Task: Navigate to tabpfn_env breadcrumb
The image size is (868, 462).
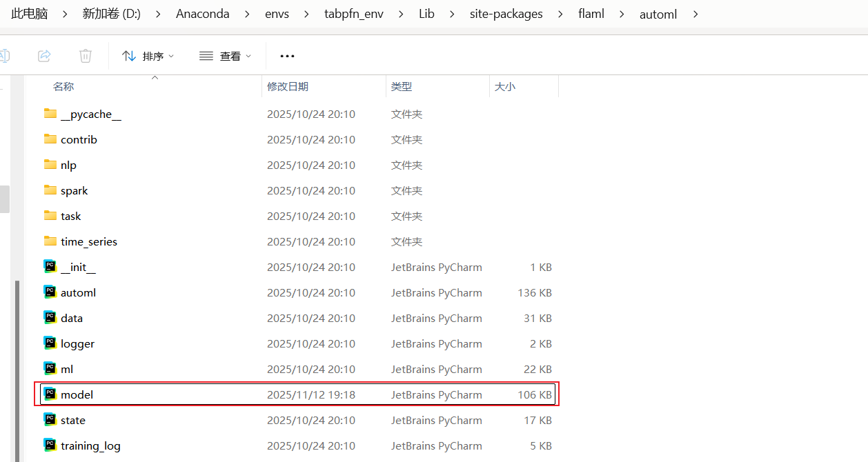Action: click(355, 14)
